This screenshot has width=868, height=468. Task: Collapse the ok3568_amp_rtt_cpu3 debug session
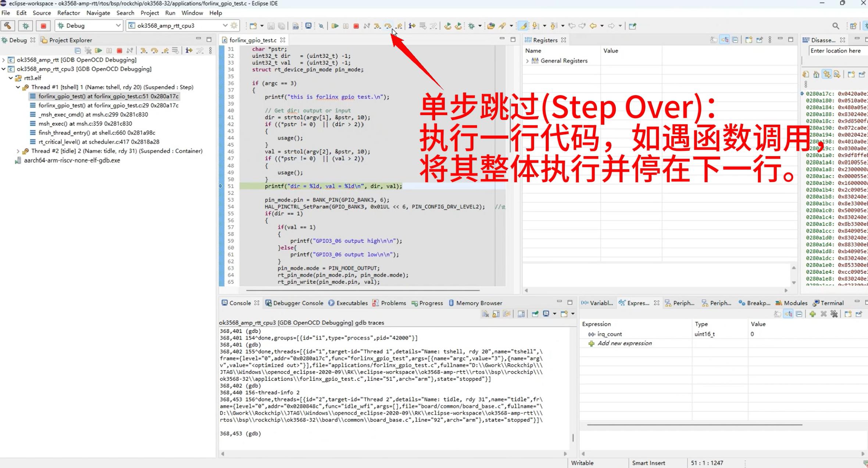4,69
